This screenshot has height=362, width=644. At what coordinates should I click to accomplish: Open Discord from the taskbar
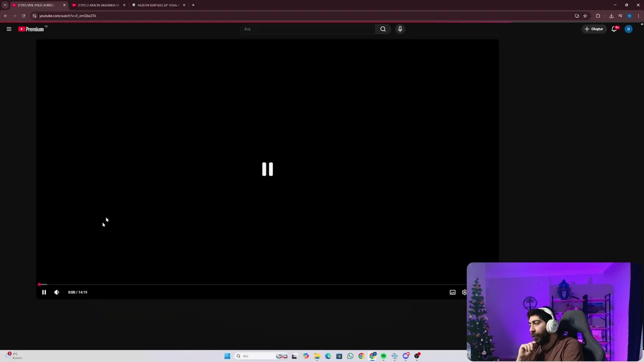[x=406, y=356]
